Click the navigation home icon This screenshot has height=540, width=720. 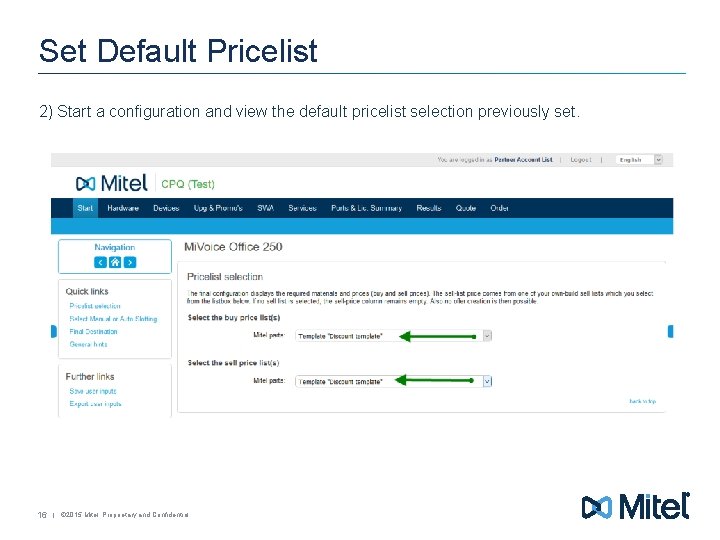click(x=115, y=262)
